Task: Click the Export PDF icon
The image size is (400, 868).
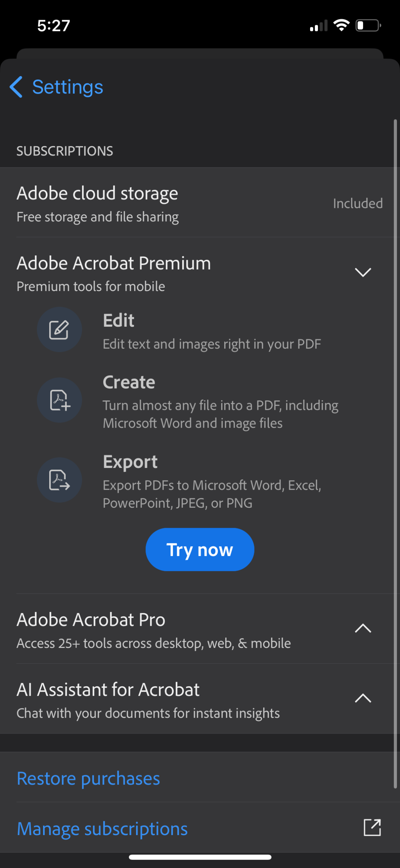Action: [59, 480]
